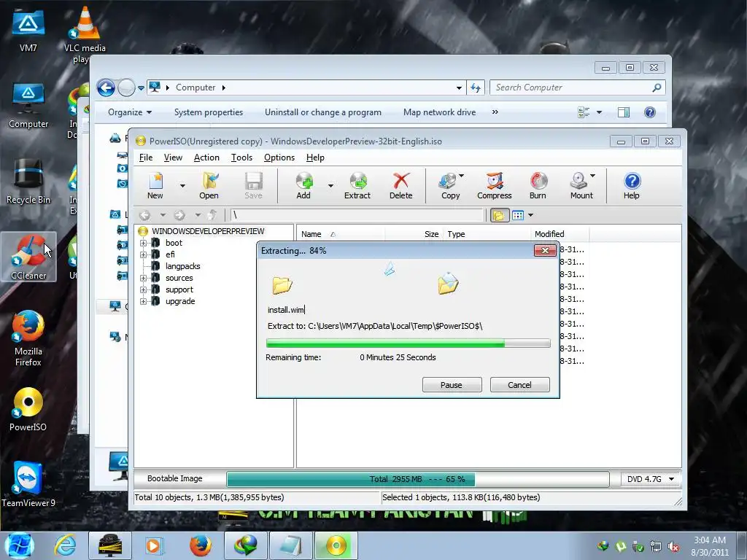Open the File menu in PowerISO
The image size is (747, 560).
tap(146, 157)
